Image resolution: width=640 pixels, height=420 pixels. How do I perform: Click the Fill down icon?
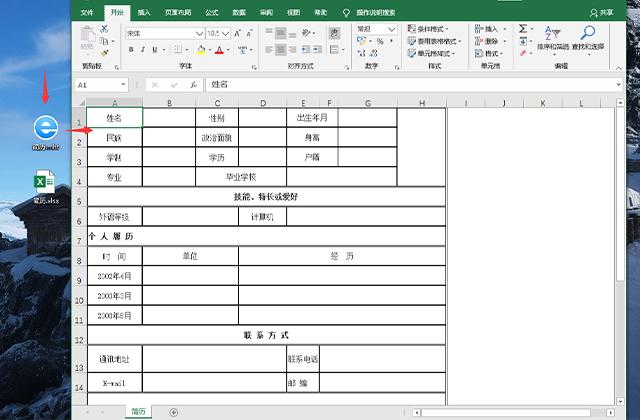pyautogui.click(x=523, y=41)
